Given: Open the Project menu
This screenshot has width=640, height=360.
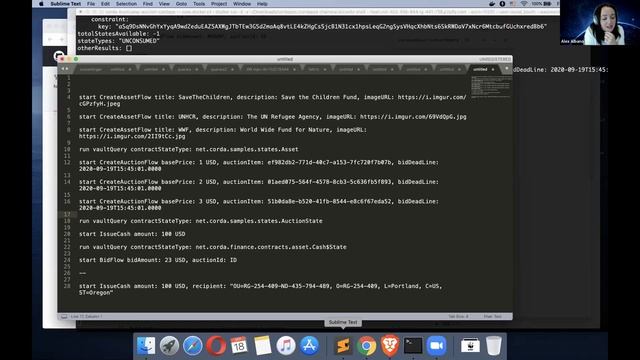Looking at the screenshot, I should (219, 4).
